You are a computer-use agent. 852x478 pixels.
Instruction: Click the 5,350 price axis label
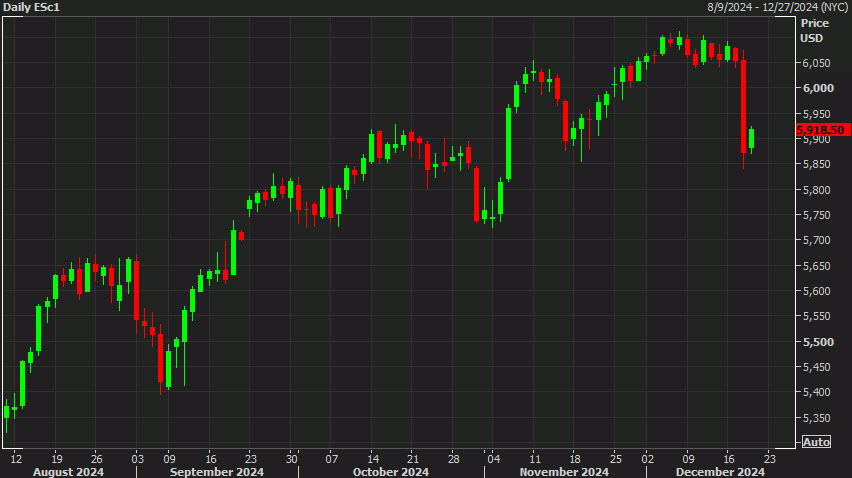(x=817, y=418)
